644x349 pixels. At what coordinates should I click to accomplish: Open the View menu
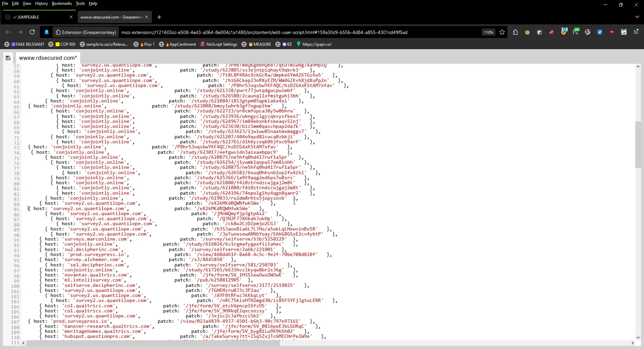coord(27,3)
